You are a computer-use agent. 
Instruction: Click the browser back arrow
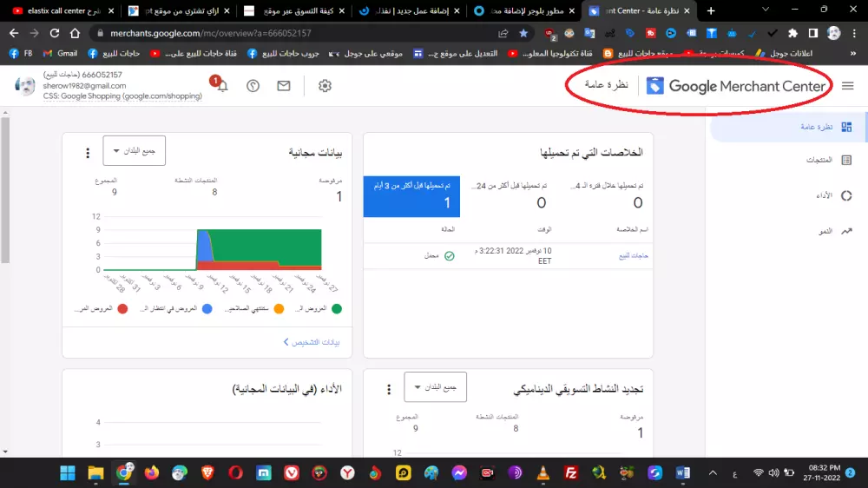pyautogui.click(x=14, y=33)
